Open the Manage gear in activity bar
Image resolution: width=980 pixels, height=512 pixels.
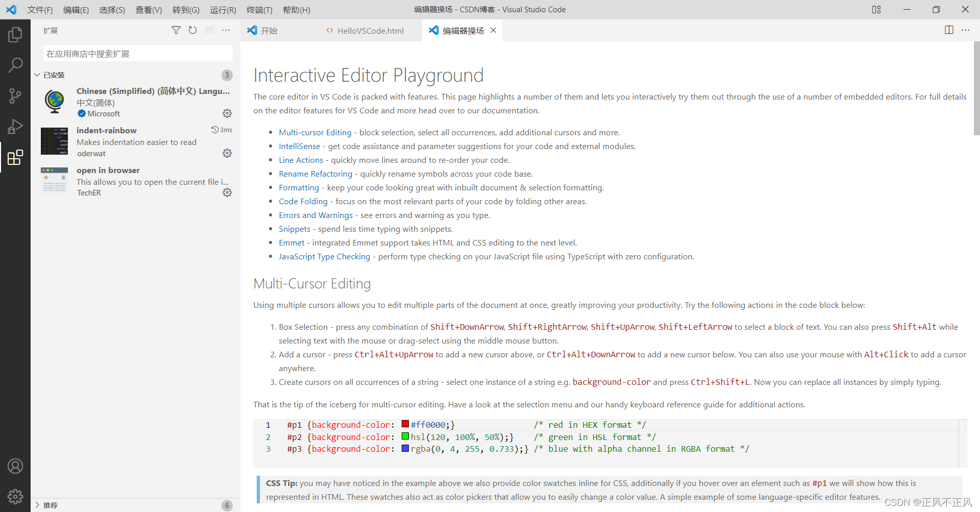point(15,496)
